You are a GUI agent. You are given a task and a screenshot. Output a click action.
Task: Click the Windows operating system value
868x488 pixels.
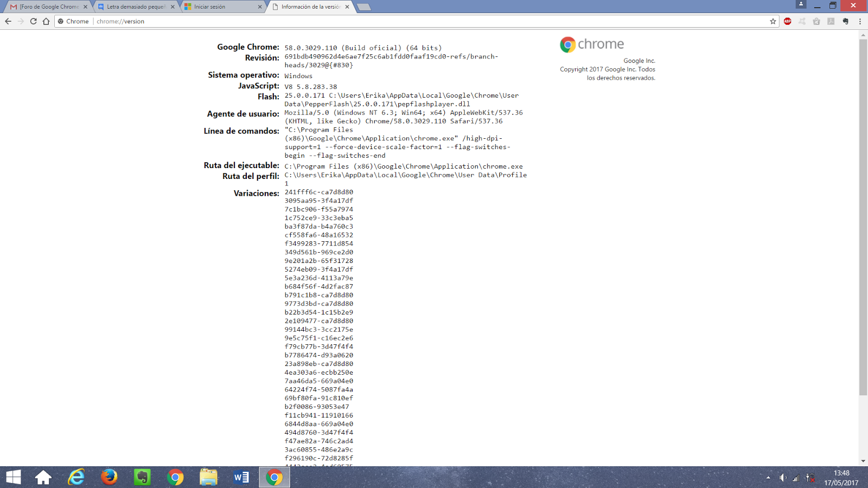point(298,76)
